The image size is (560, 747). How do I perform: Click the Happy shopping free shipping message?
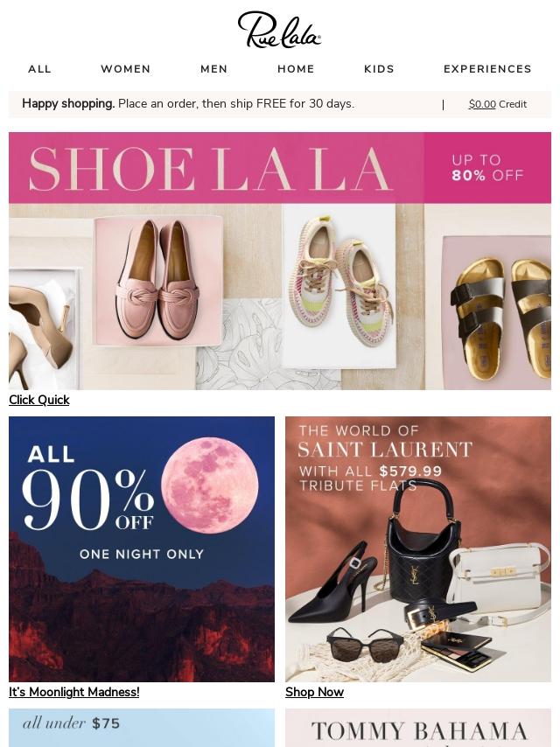[188, 104]
